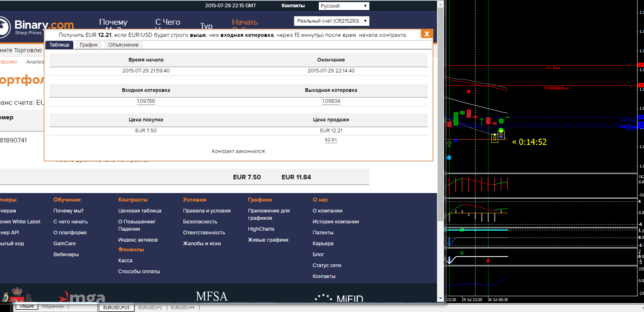This screenshot has width=644, height=312.
Task: Open the О Повышении/Падении footer link
Action: (137, 225)
